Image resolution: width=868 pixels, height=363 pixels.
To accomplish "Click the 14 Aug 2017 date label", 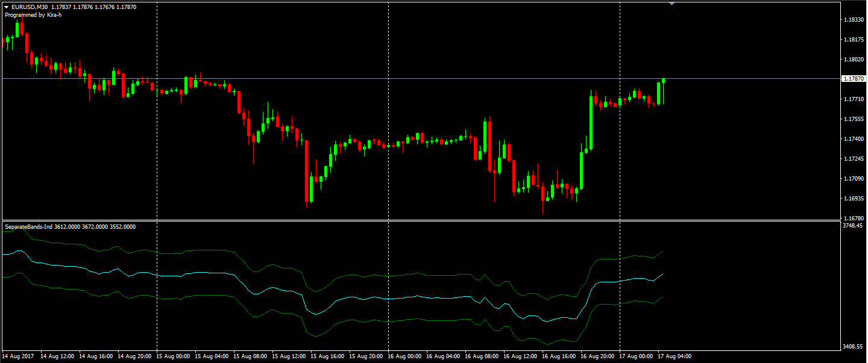I will [18, 356].
